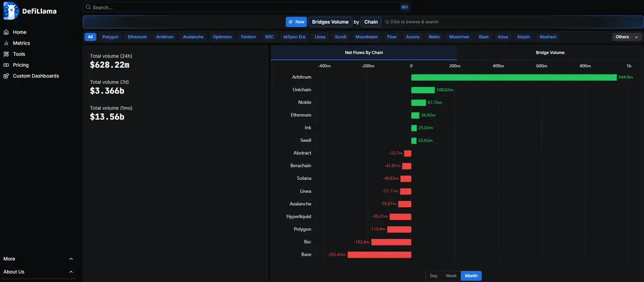644x282 pixels.
Task: Click the red Base -292.43m bar
Action: pyautogui.click(x=380, y=255)
